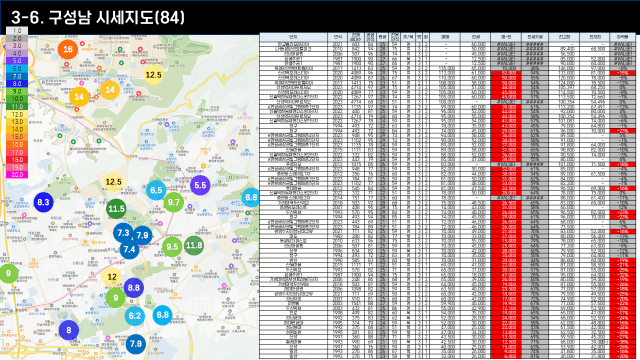This screenshot has height=360, width=640.
Task: Select the light blue 6.2 marker
Action: (135, 316)
